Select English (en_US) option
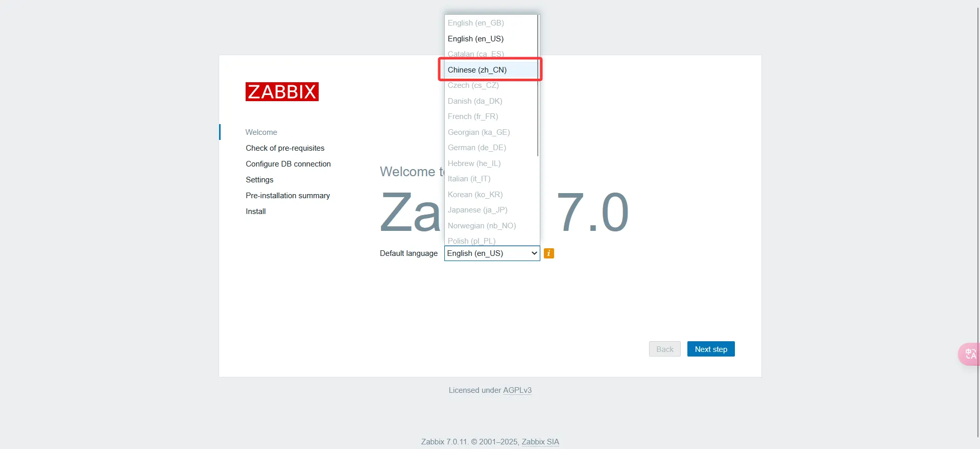 click(491, 39)
